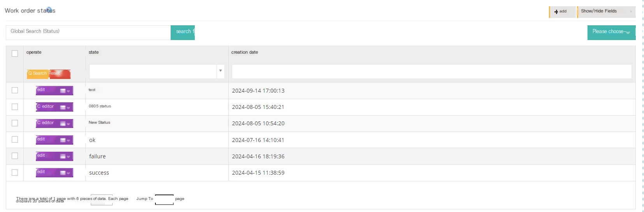Click the plus add button

(562, 12)
